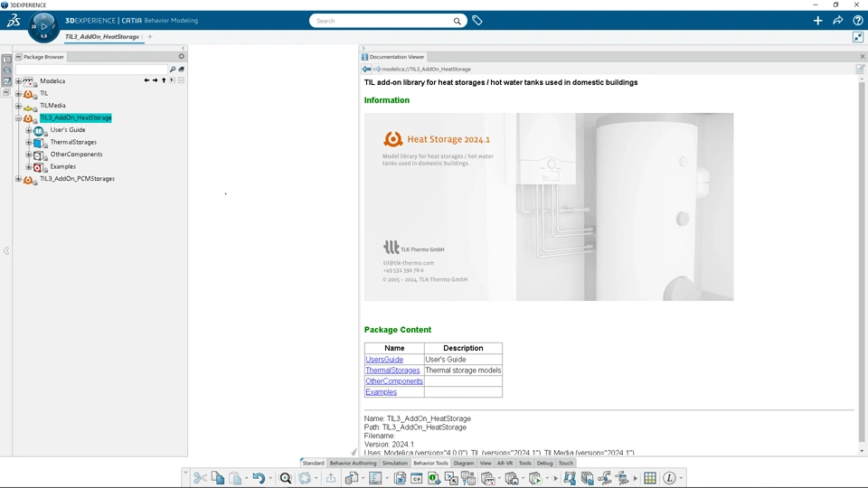
Task: Open the UsersGuide link in Package Content
Action: [x=384, y=360]
